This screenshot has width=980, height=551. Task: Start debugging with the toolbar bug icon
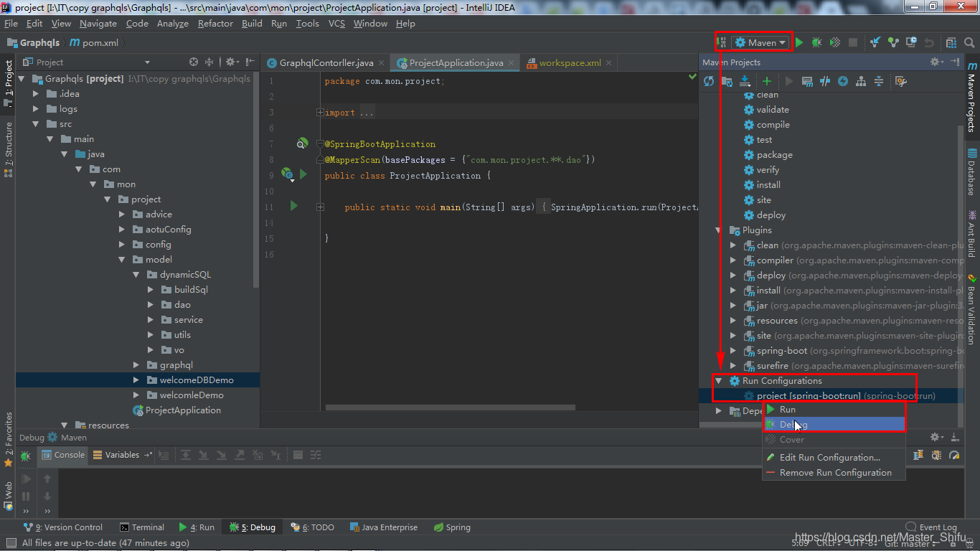[816, 42]
